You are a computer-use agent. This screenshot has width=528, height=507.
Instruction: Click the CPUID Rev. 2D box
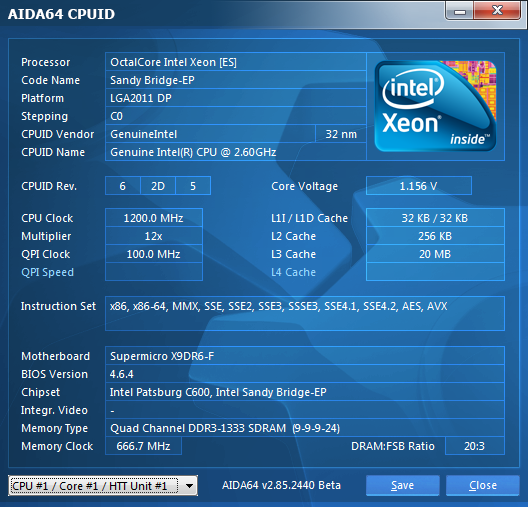pyautogui.click(x=158, y=186)
